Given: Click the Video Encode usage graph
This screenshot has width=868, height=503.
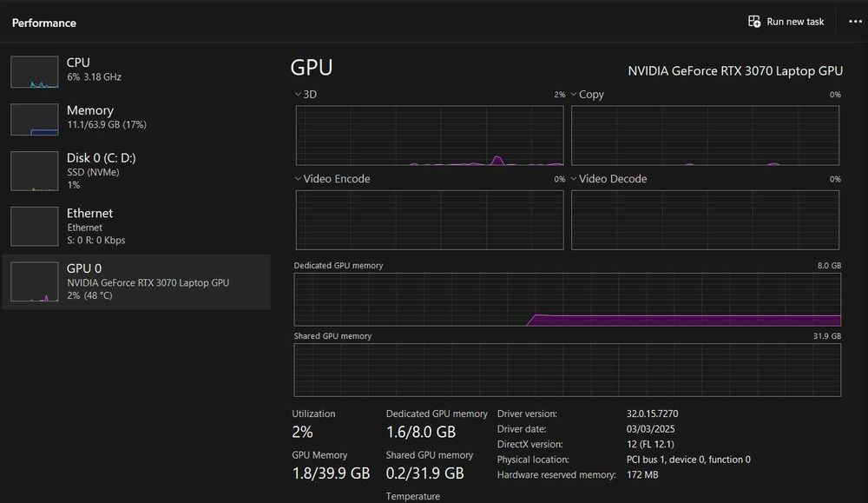Looking at the screenshot, I should click(x=430, y=220).
